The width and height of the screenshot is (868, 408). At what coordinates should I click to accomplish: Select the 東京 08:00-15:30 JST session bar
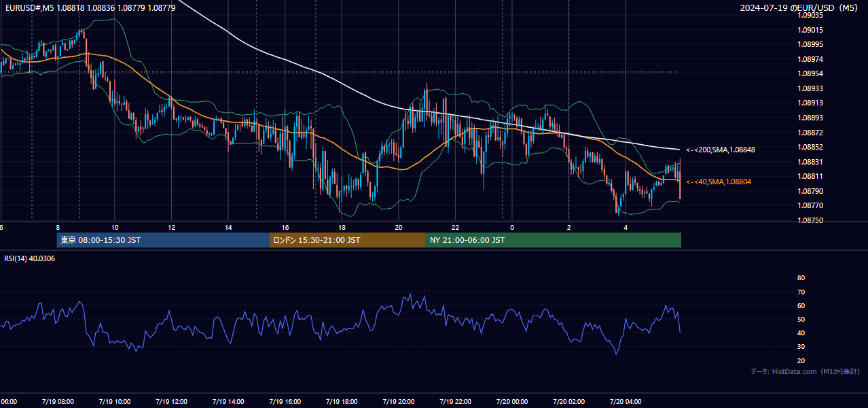click(163, 240)
